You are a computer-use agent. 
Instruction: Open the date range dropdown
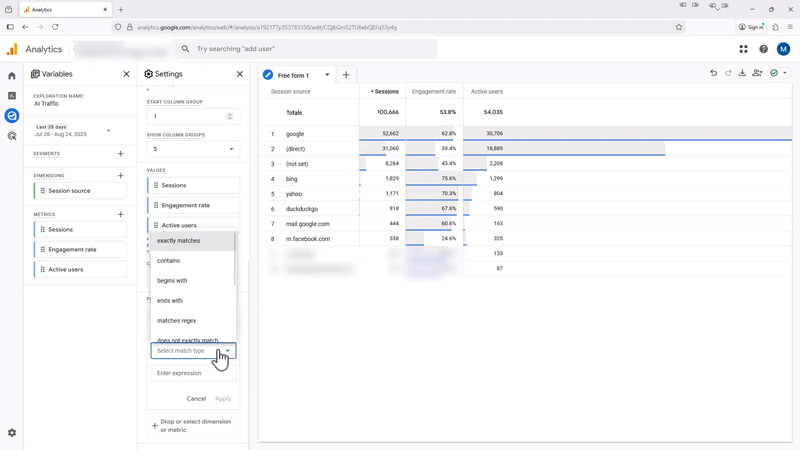109,131
